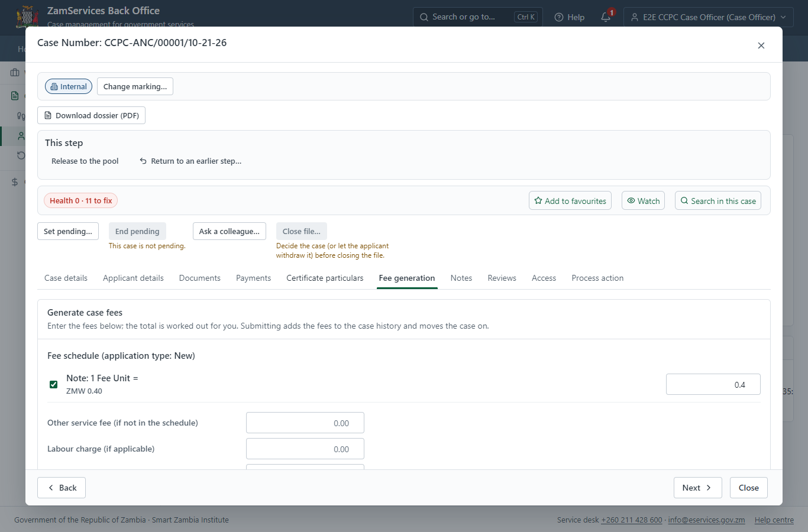
Task: Open Ask a colleague
Action: (230, 231)
